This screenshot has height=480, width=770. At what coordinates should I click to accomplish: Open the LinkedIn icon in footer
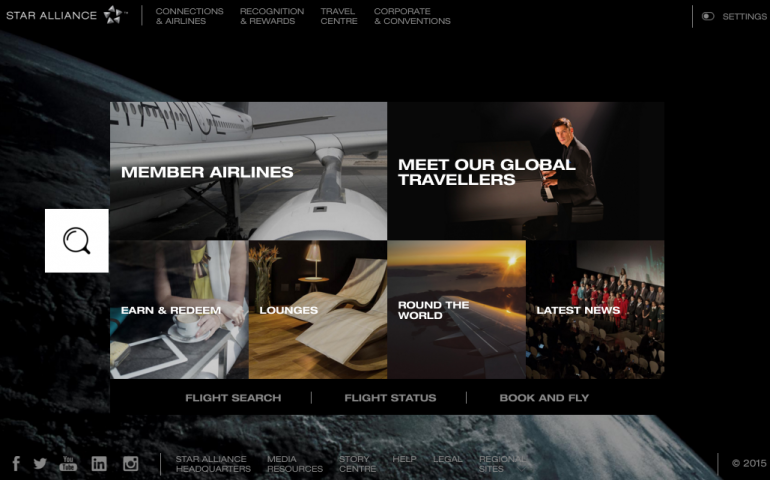coord(99,463)
